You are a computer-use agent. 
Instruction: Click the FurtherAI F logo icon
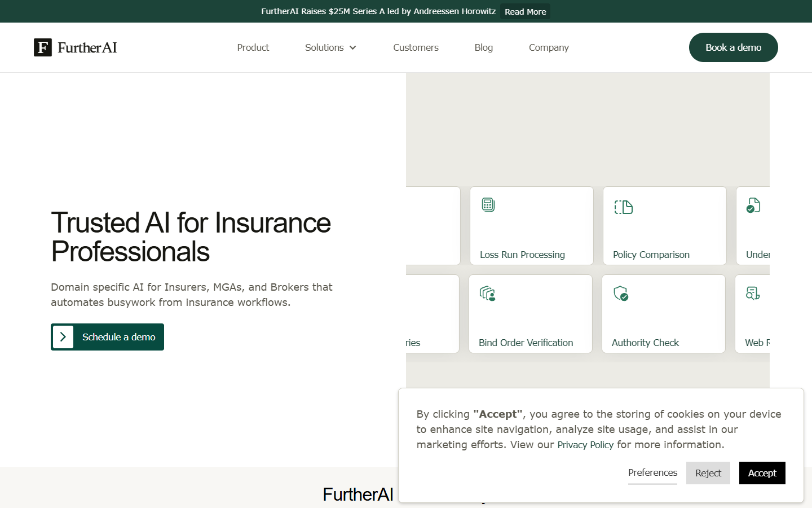43,47
